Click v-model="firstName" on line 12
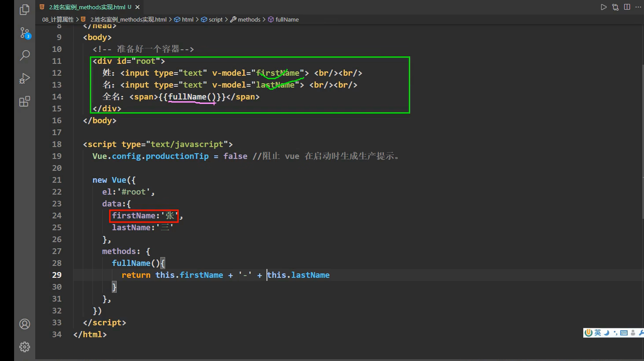 pyautogui.click(x=258, y=73)
